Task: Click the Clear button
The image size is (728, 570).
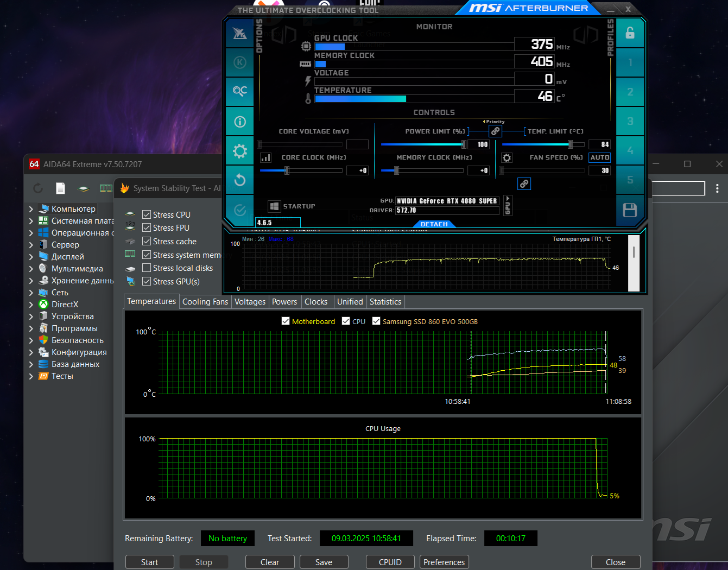Action: 270,562
